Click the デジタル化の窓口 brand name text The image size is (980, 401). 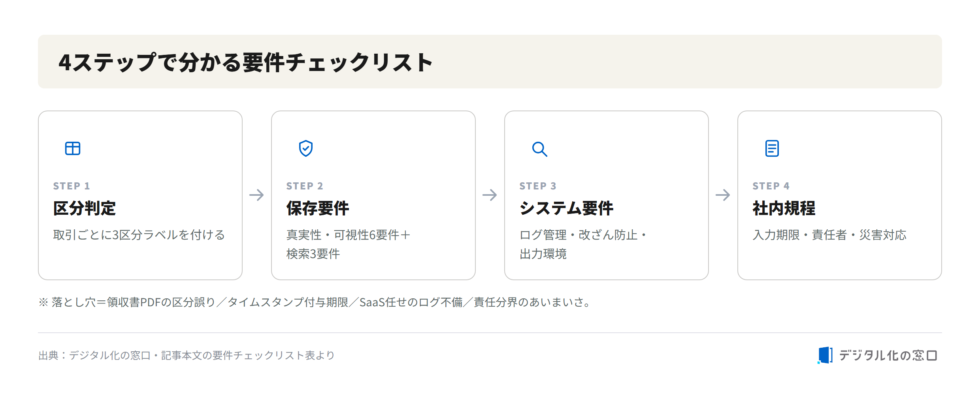point(888,356)
